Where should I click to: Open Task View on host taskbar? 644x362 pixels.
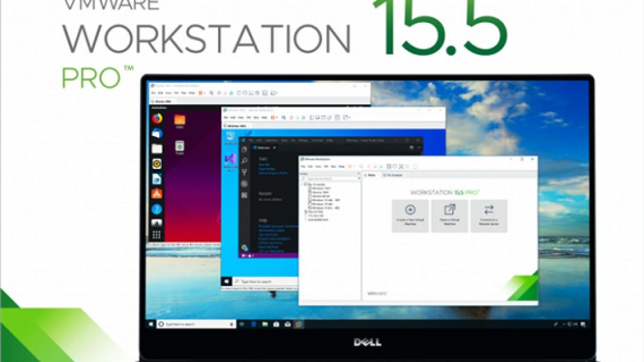coord(242,325)
